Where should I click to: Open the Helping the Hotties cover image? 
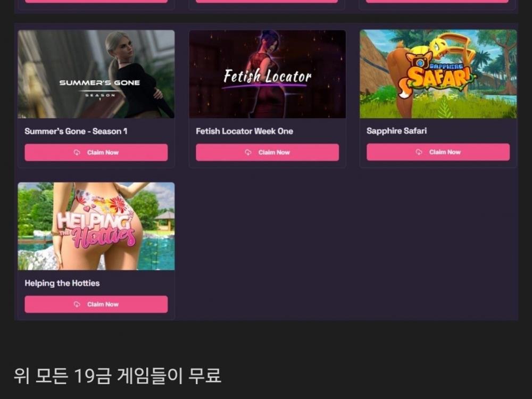click(x=96, y=226)
